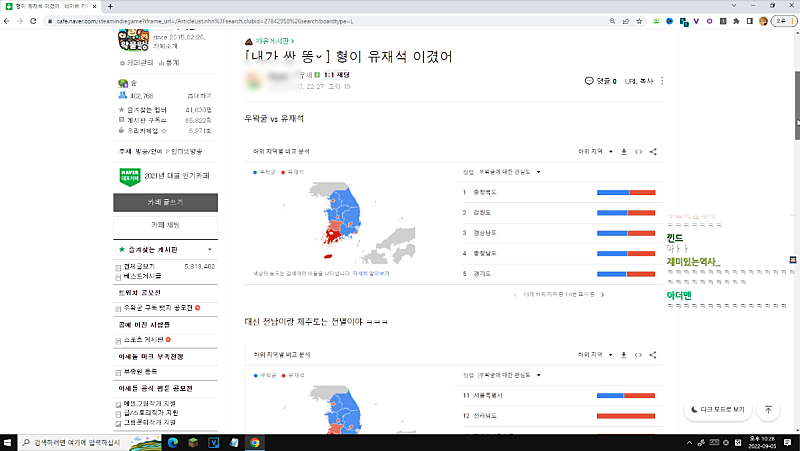Image resolution: width=800 pixels, height=451 pixels.
Task: Select the 경기도 row in region list
Action: tap(558, 273)
